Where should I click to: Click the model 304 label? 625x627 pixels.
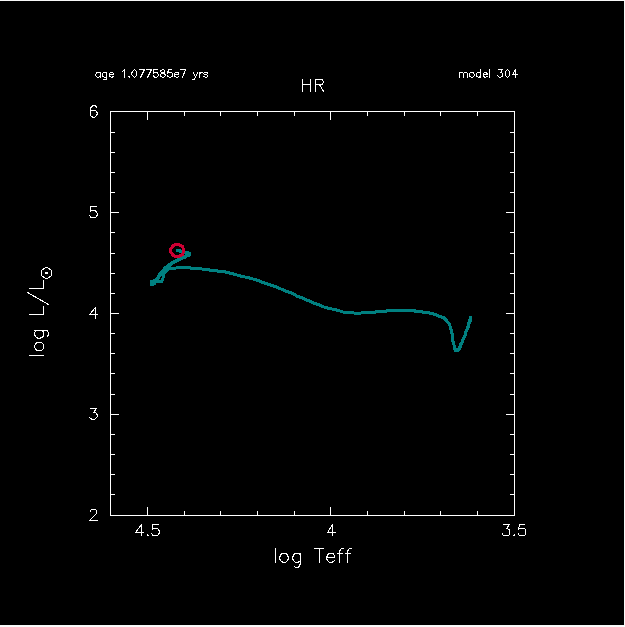(488, 74)
